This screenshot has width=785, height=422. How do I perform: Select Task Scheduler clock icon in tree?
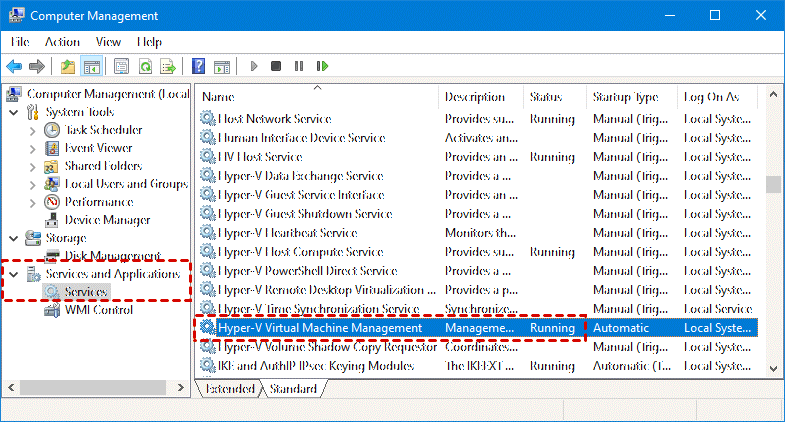click(52, 130)
